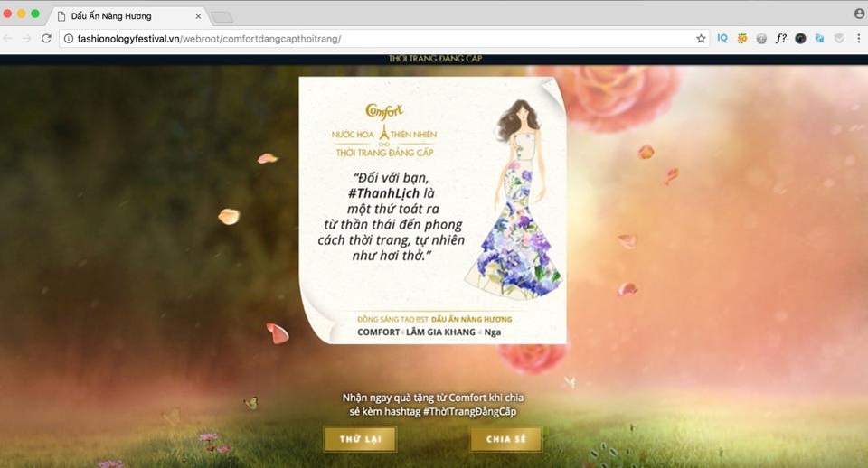Reload the page with the refresh icon
868x468 pixels.
click(46, 38)
